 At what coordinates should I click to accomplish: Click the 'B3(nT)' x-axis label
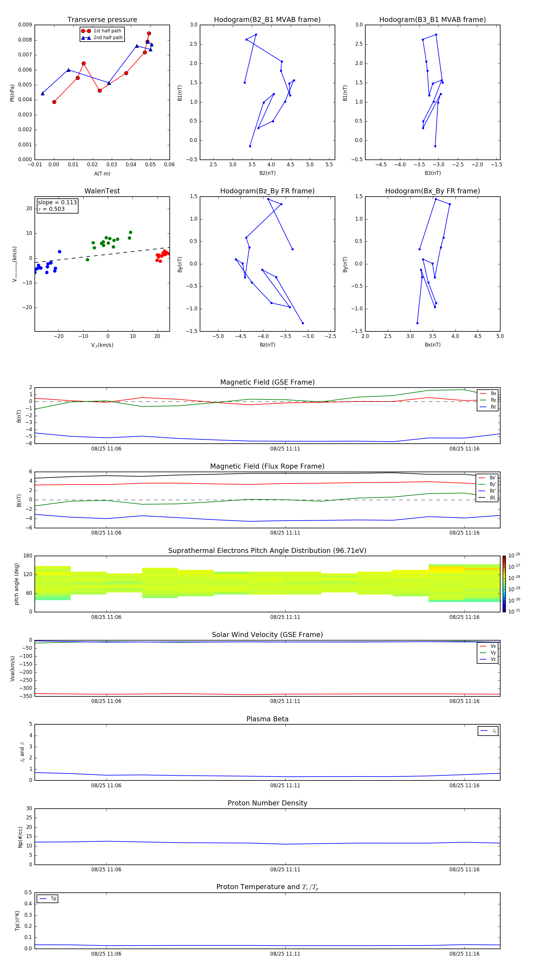click(432, 173)
